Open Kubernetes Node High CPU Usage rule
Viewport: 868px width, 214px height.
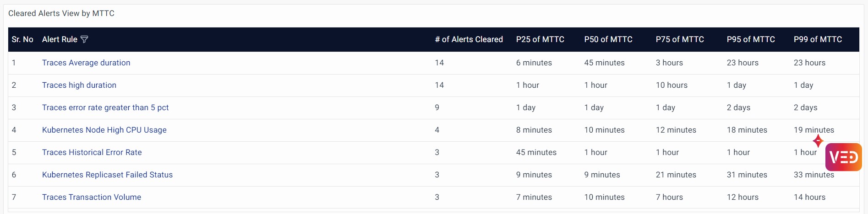click(x=104, y=130)
